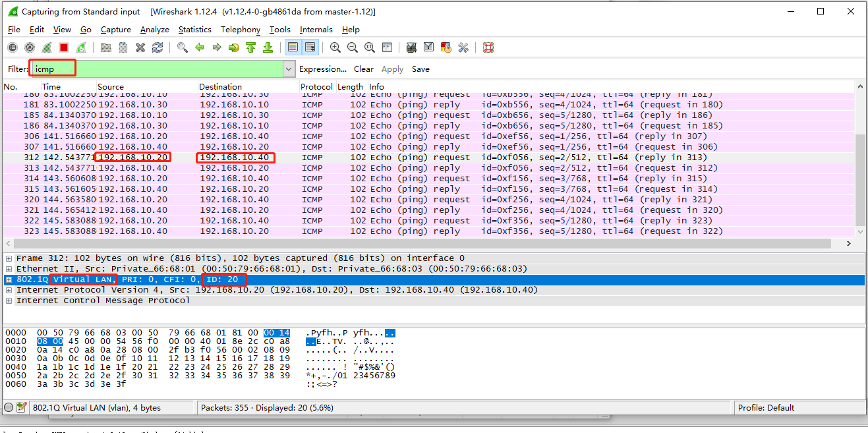Sort by the Protocol column header
The height and width of the screenshot is (433, 868).
[x=318, y=86]
